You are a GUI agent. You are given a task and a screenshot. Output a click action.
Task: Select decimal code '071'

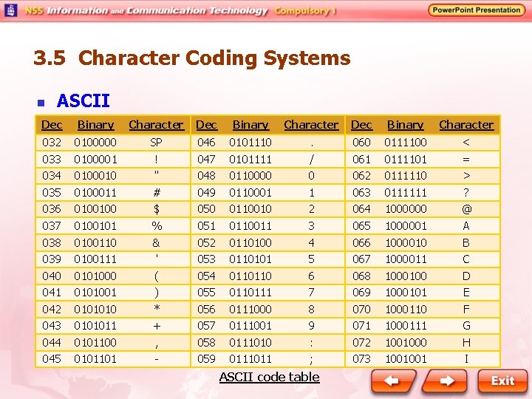(x=361, y=326)
